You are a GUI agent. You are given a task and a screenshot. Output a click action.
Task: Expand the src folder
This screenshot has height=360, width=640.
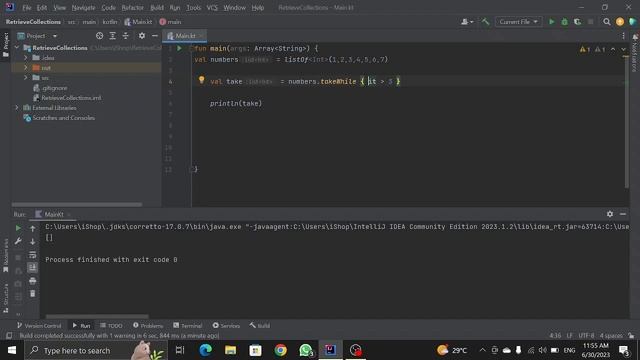(26, 78)
